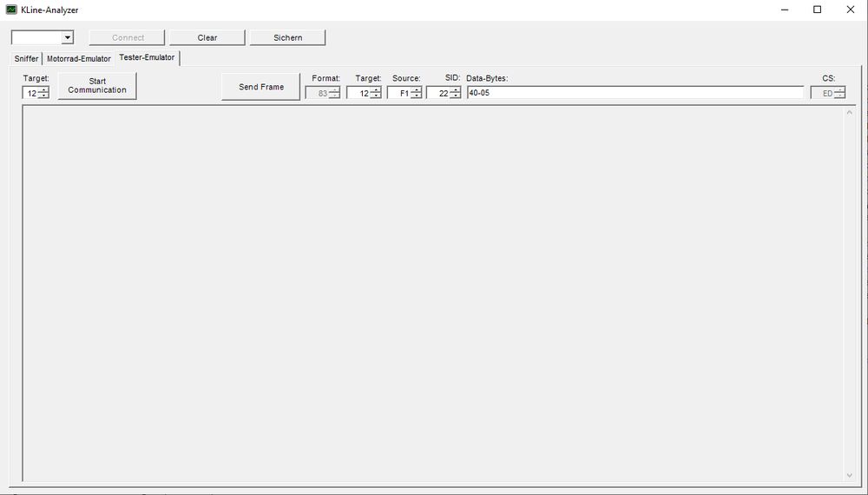This screenshot has width=868, height=495.
Task: Decrease the Source value spinner
Action: click(417, 96)
